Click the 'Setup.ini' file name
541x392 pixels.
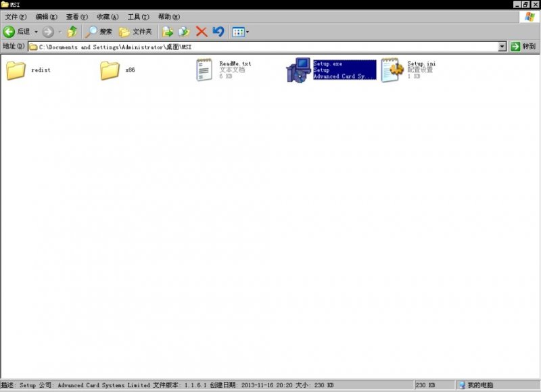(421, 64)
